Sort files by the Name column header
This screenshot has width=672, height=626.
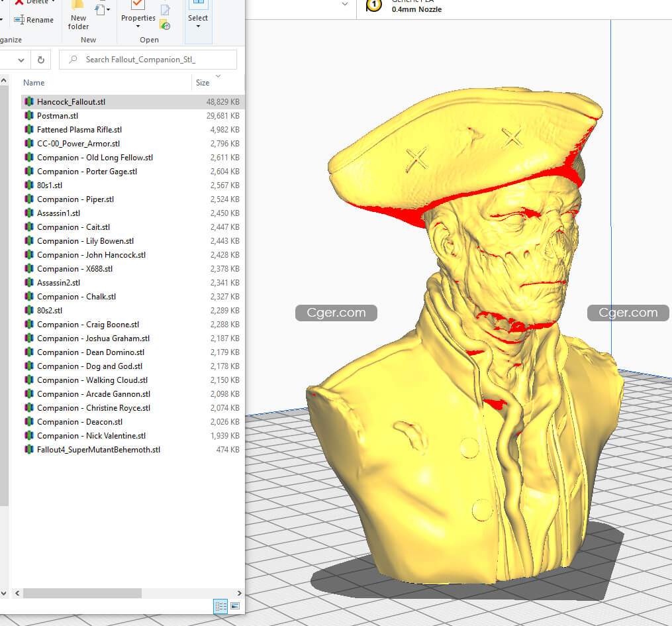[x=34, y=83]
